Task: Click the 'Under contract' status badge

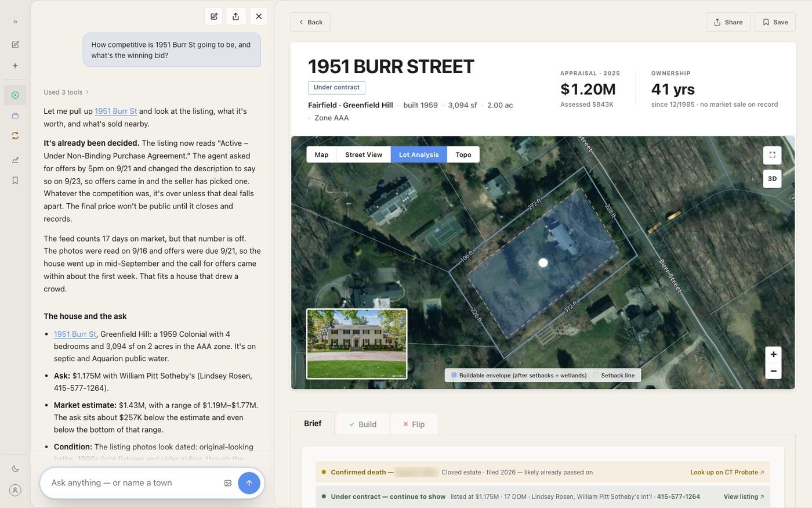Action: 336,88
